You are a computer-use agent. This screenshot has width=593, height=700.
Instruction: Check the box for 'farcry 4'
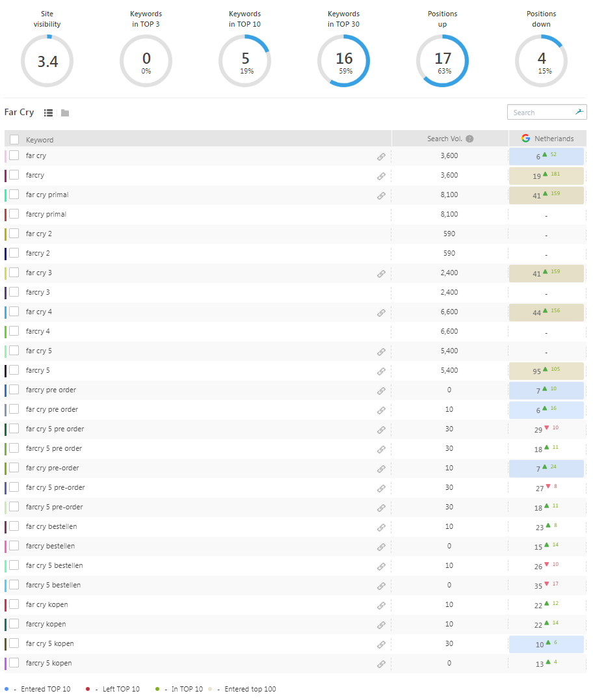pyautogui.click(x=14, y=330)
